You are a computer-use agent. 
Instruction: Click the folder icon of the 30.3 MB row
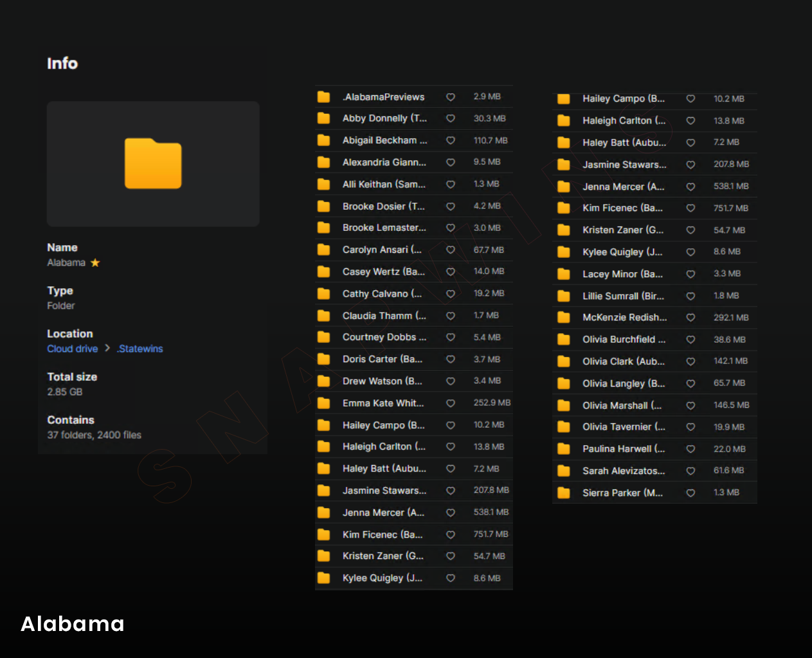[x=324, y=118]
